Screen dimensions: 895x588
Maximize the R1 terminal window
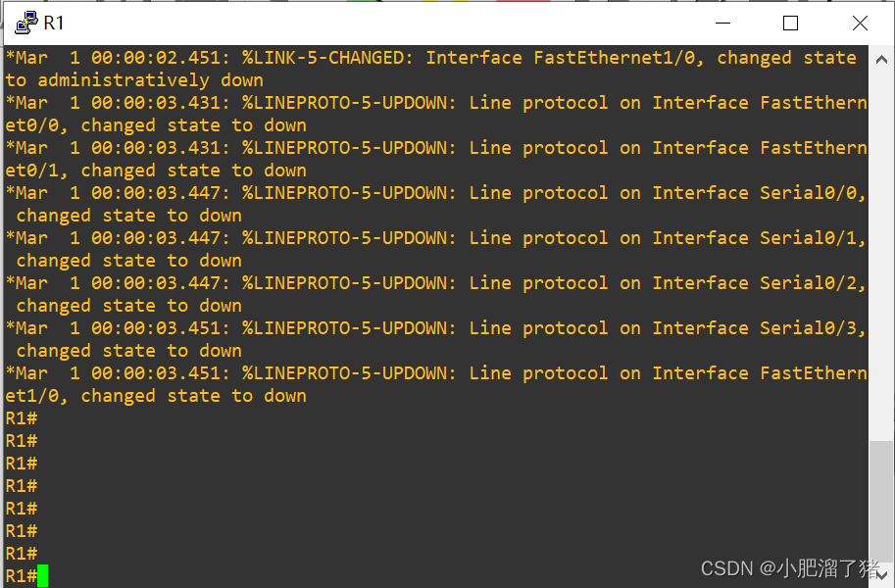coord(790,23)
